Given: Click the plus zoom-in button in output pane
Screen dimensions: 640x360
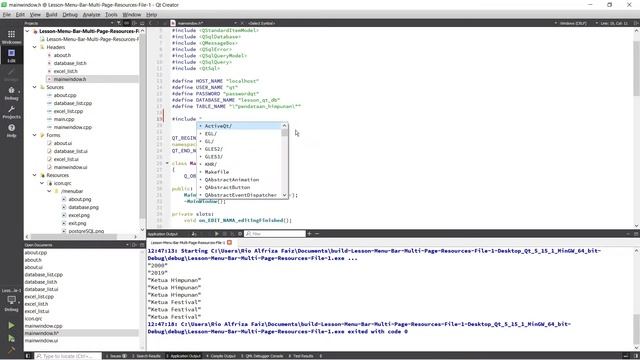Looking at the screenshot, I should pos(309,234).
